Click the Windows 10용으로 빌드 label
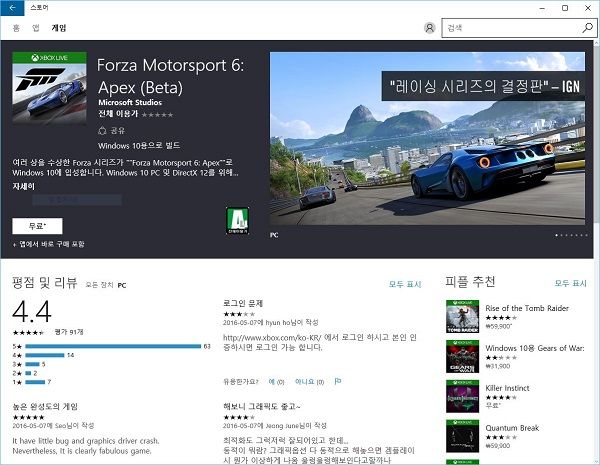Screen dimensions: 600x465 139,146
